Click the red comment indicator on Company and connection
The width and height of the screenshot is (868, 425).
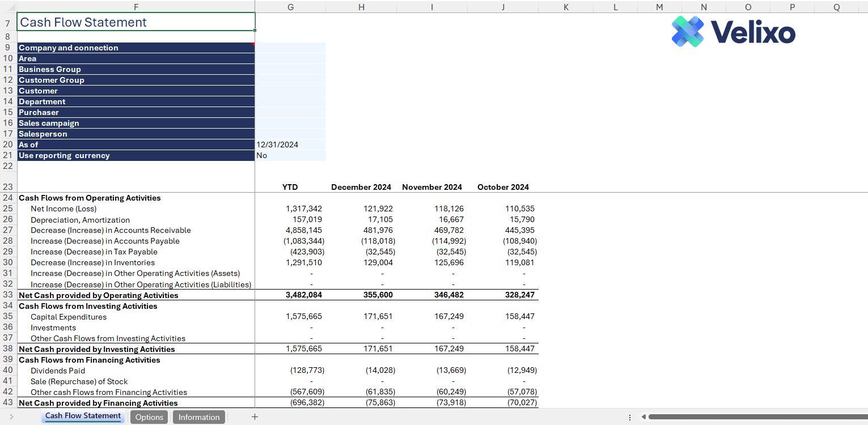pos(253,45)
